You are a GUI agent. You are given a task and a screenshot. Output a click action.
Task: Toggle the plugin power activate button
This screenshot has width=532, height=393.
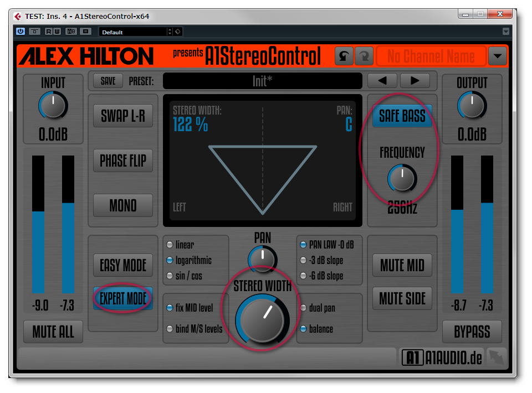[x=21, y=32]
